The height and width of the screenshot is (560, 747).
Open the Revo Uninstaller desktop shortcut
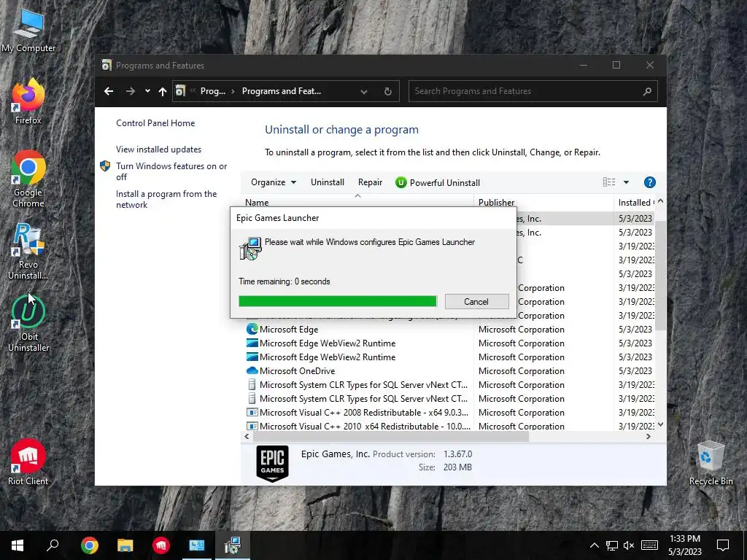point(28,252)
